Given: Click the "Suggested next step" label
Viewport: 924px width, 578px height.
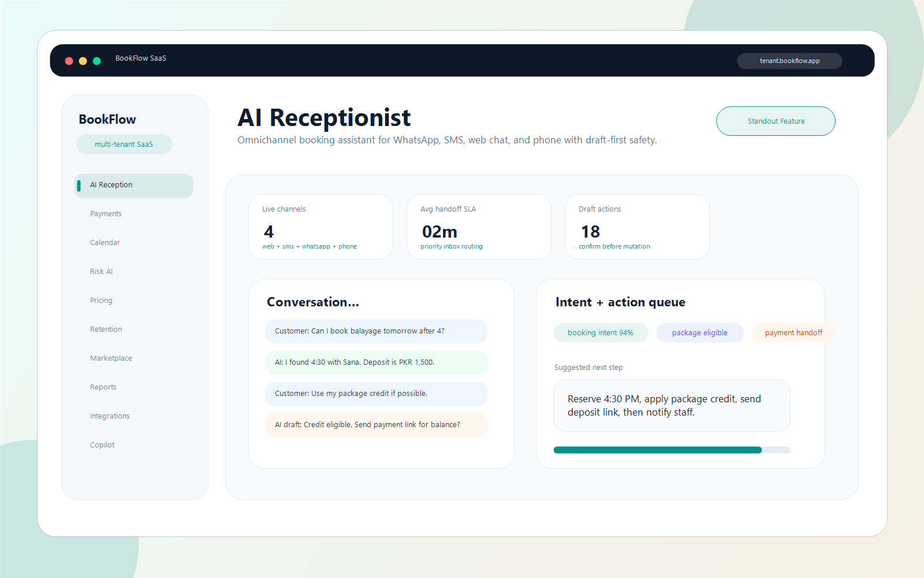Looking at the screenshot, I should (588, 368).
